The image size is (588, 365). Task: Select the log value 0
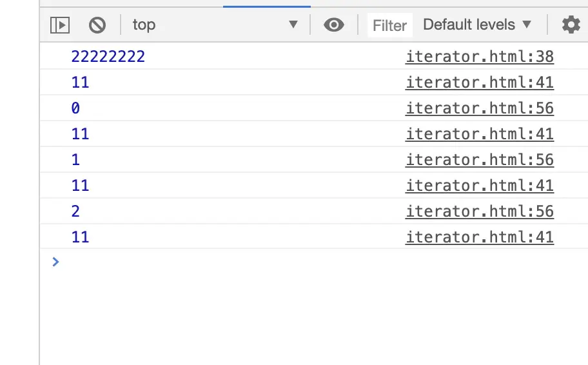[x=75, y=108]
